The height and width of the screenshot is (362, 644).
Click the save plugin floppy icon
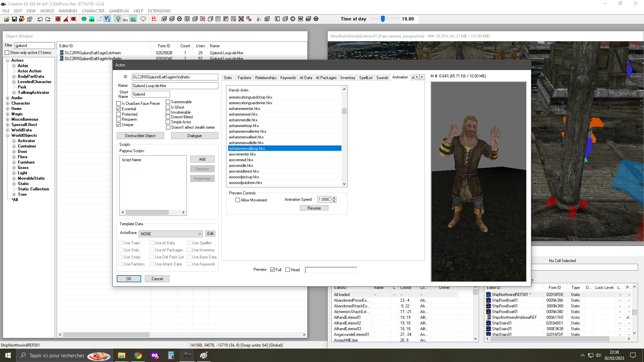tap(14, 19)
